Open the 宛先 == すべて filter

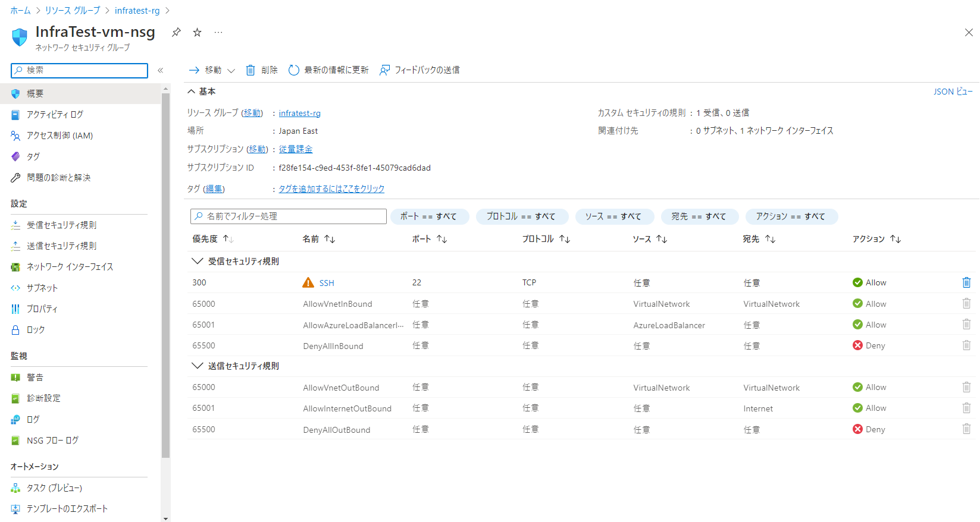pyautogui.click(x=700, y=216)
